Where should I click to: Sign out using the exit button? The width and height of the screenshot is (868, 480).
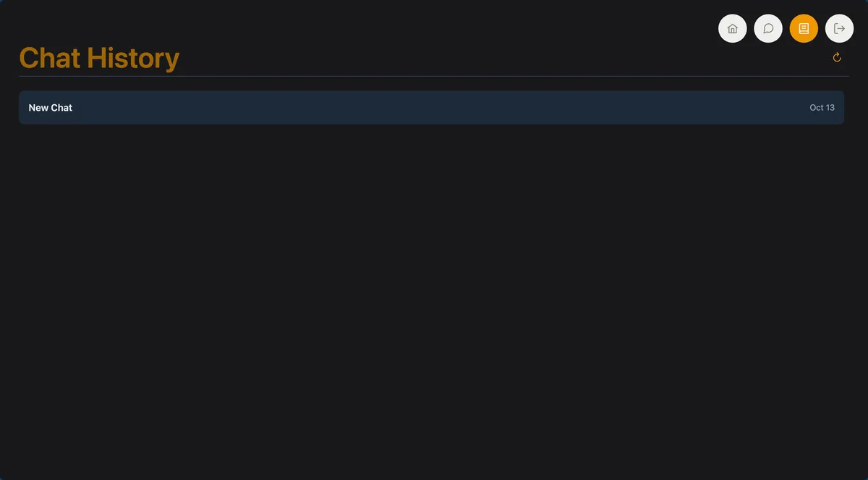click(839, 29)
